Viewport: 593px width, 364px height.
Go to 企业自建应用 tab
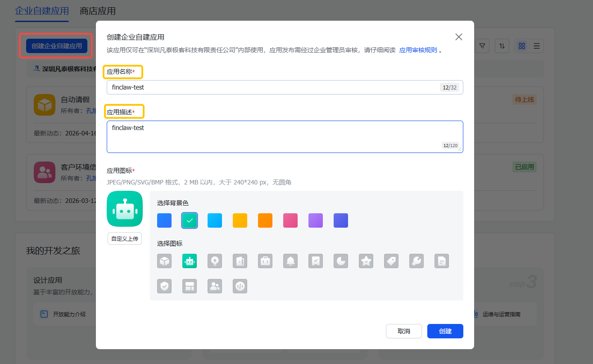point(42,11)
